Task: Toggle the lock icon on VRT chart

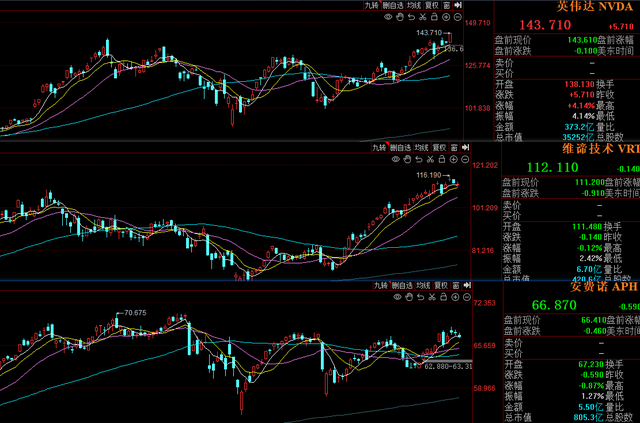Action: 442,160
